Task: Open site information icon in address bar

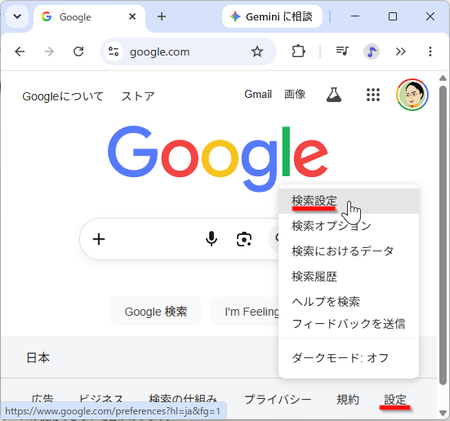Action: 113,51
